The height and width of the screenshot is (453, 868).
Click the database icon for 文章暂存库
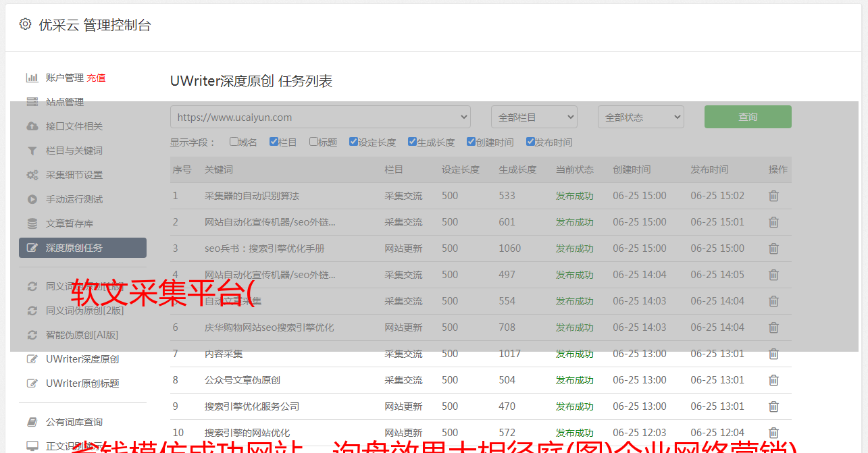click(32, 223)
